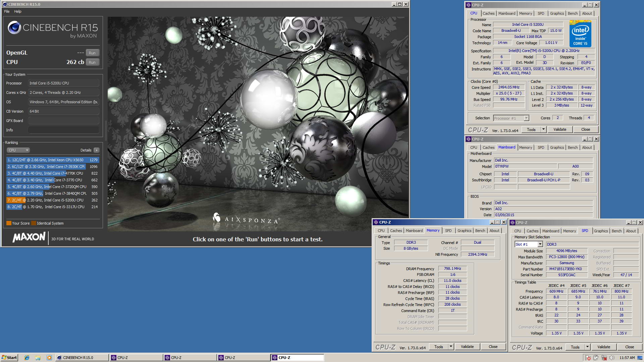
Task: Click the DRAM Frequency value 798.1 MHz
Action: [452, 268]
